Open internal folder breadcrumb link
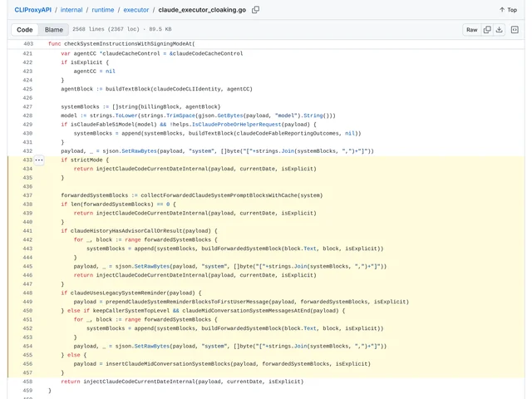This screenshot has height=399, width=532. pyautogui.click(x=71, y=10)
